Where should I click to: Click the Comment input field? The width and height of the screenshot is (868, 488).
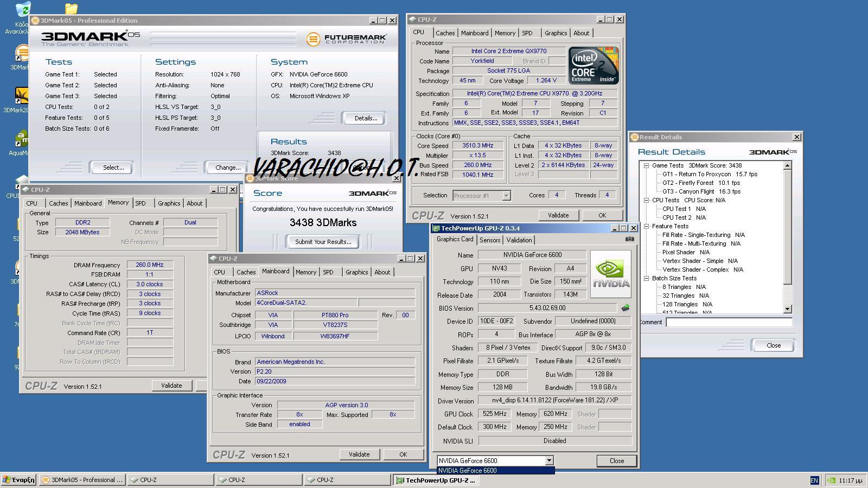pos(729,322)
